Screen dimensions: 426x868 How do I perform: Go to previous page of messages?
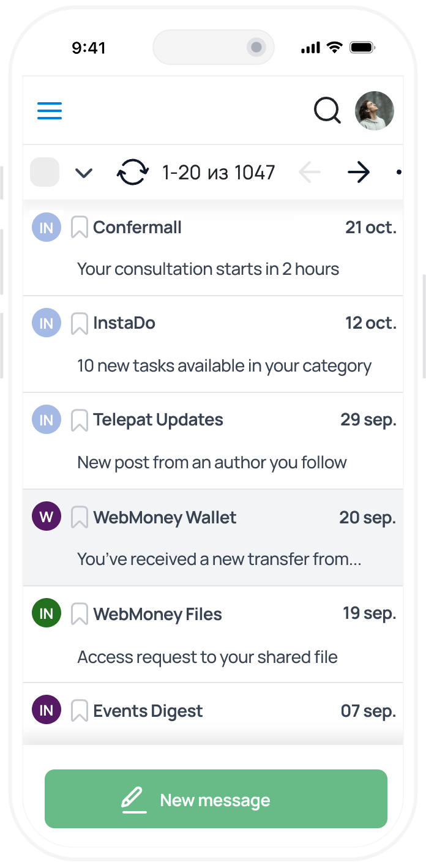(x=310, y=173)
